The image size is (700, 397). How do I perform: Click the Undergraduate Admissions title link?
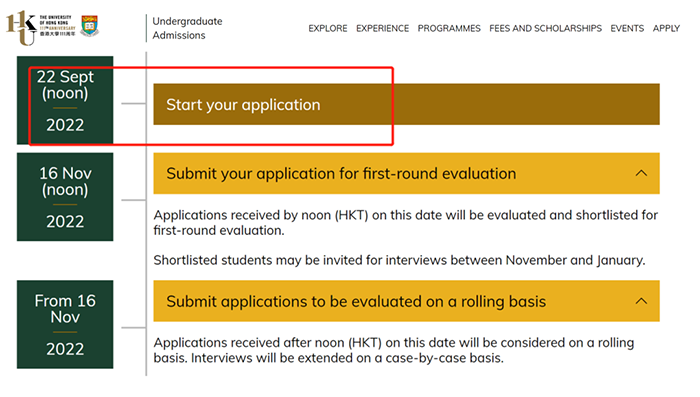[187, 28]
